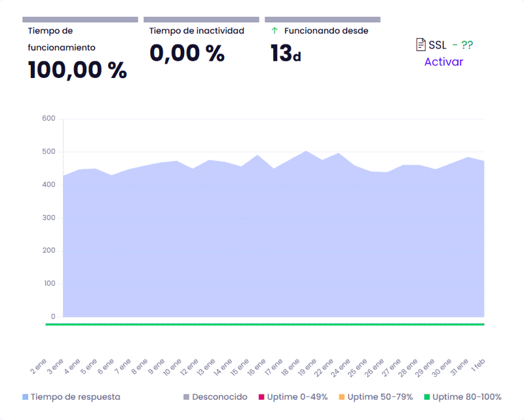Screen dimensions: 524x420
Task: Click the 13d running-since value
Action: (x=286, y=54)
